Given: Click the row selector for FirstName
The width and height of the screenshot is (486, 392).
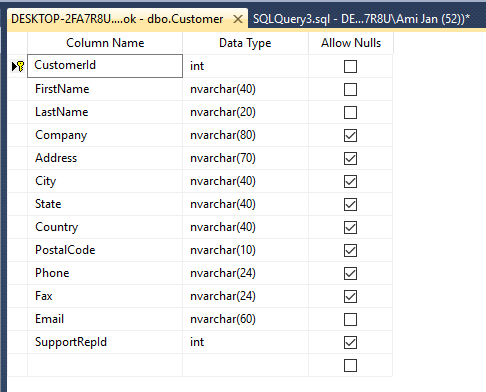Looking at the screenshot, I should (17, 89).
